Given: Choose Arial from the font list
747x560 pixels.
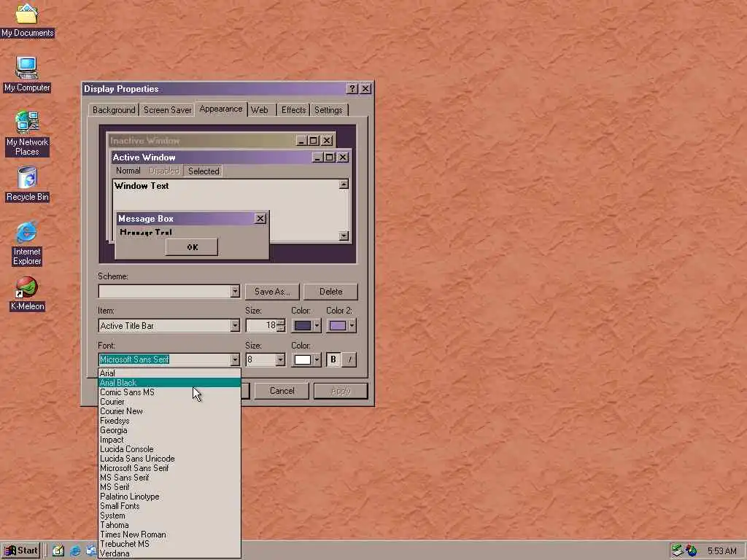Looking at the screenshot, I should pyautogui.click(x=169, y=373).
